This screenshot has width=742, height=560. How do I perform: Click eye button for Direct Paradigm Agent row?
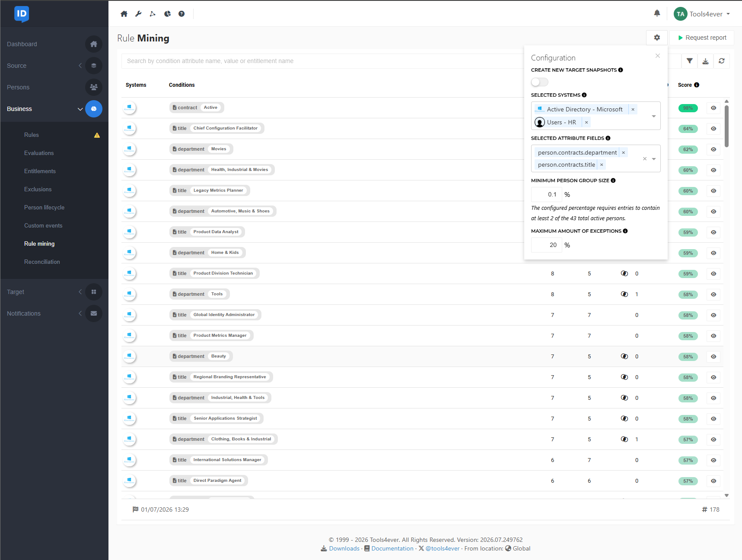[713, 481]
